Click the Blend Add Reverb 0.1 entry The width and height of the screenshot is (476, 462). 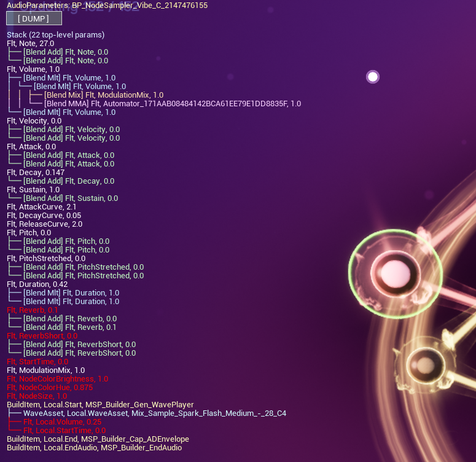(x=70, y=327)
